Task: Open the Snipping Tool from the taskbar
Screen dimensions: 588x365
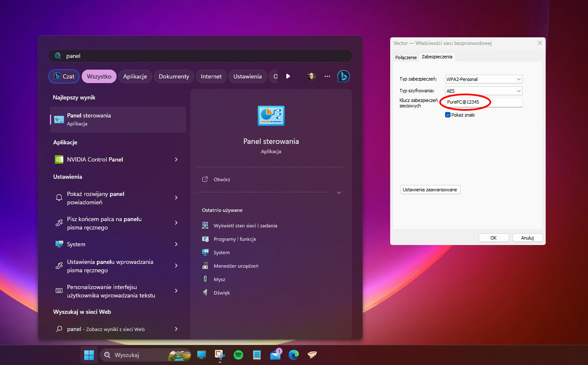Action: [x=220, y=355]
